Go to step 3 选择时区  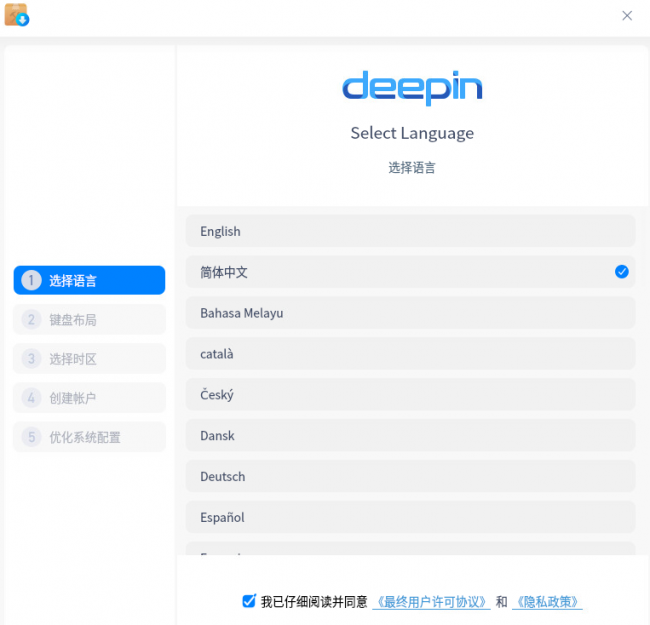[x=89, y=359]
